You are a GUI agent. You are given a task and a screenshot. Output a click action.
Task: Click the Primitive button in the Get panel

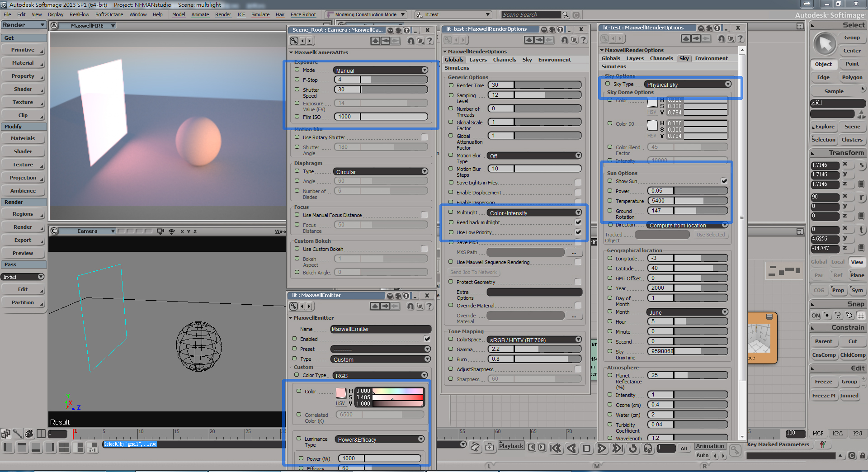(x=24, y=50)
